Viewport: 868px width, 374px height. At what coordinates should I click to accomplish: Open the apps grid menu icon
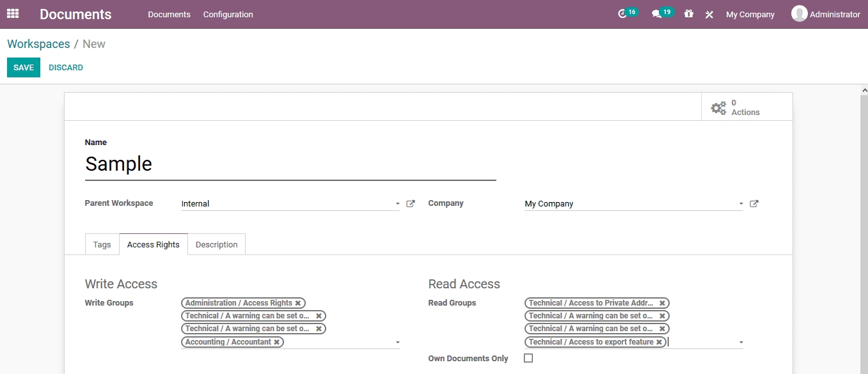tap(13, 13)
